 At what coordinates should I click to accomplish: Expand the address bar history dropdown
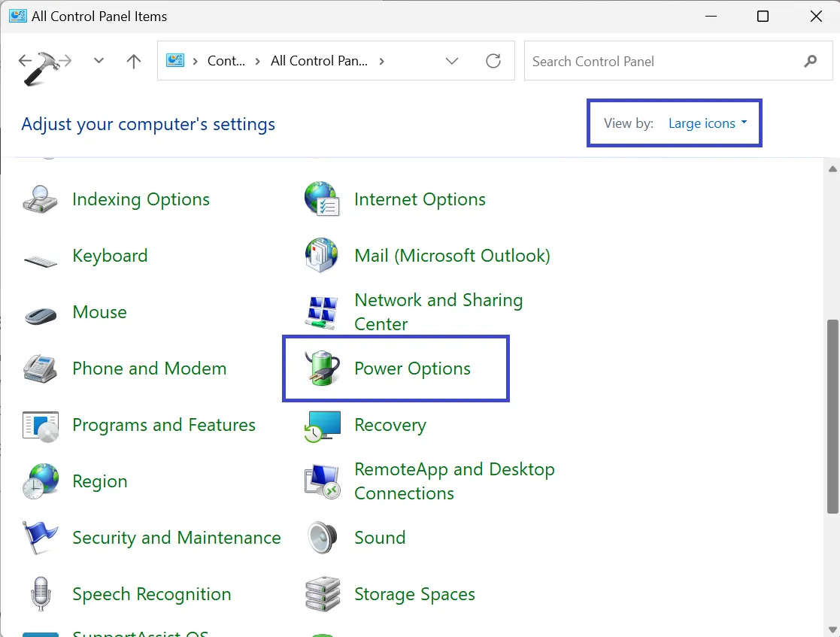tap(451, 61)
